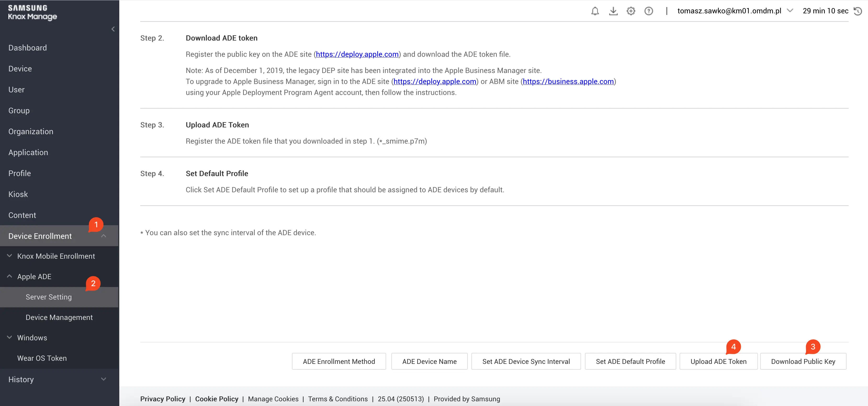Image resolution: width=868 pixels, height=406 pixels.
Task: Open the Kiosk menu item
Action: coord(18,194)
